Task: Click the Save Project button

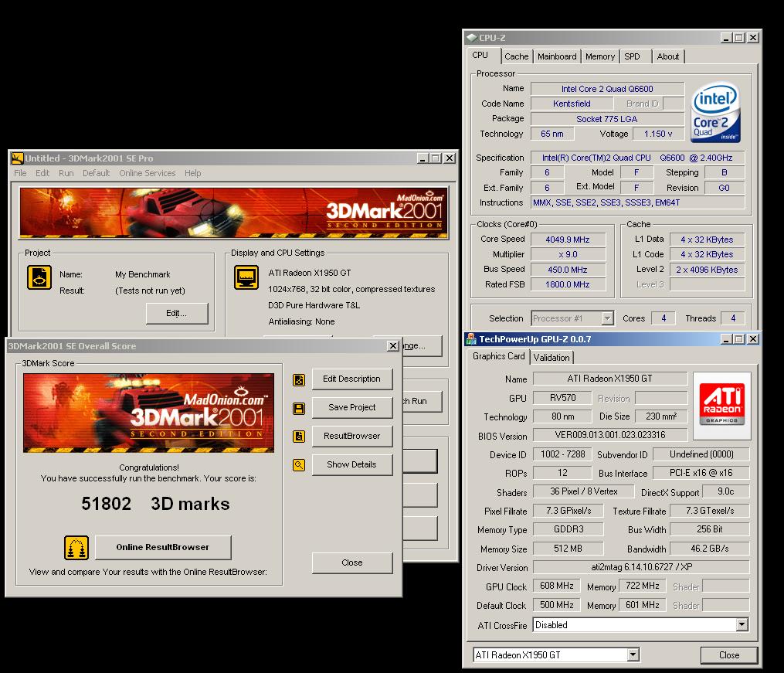Action: [352, 407]
